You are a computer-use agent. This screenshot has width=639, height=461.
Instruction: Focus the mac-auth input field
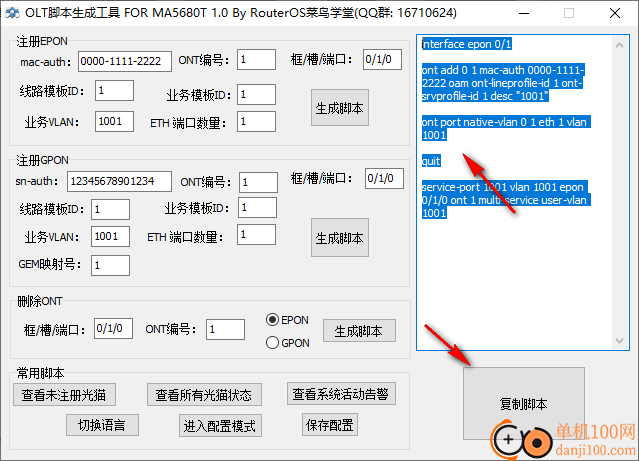click(125, 61)
